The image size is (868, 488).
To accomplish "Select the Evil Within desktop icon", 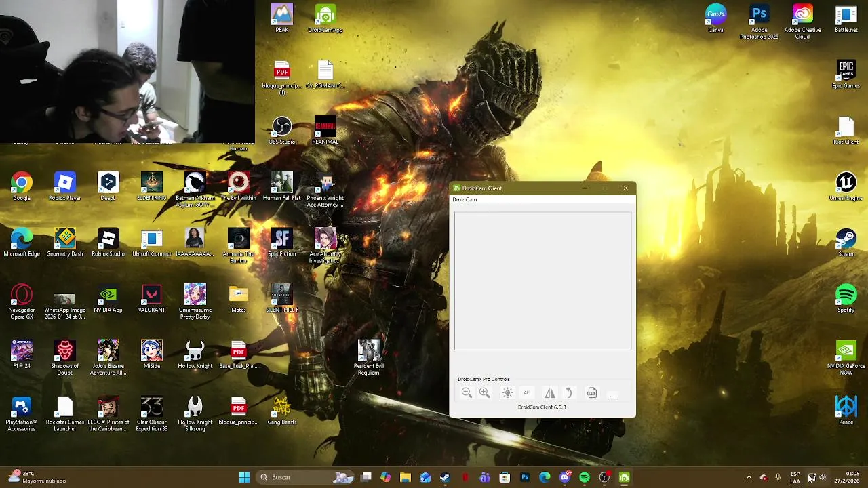I will click(239, 186).
